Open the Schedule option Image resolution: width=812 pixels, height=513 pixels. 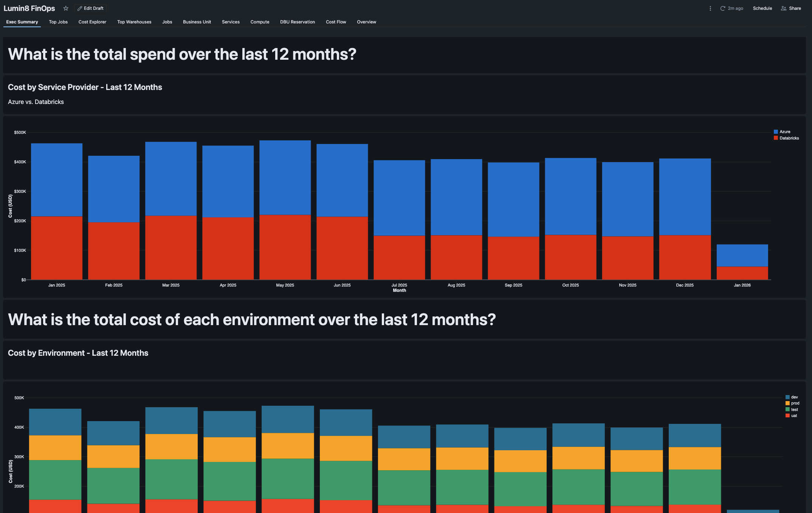762,8
